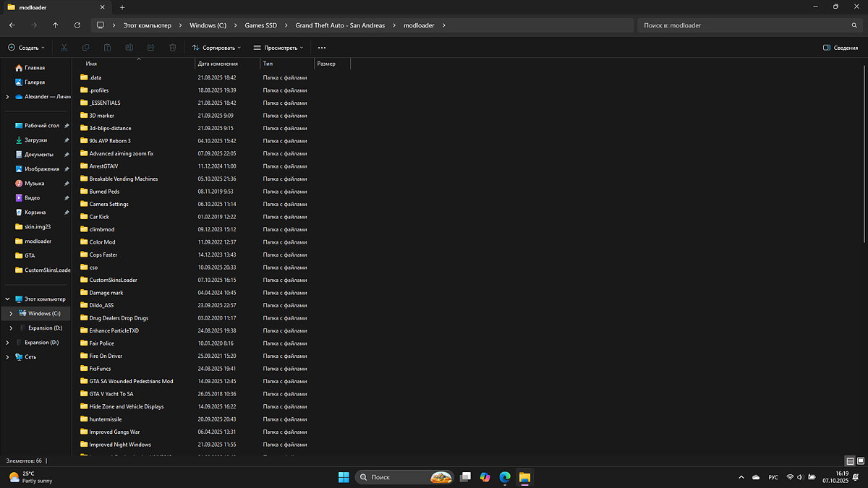The image size is (868, 488).
Task: Click Games SSD in the breadcrumb path
Action: [x=260, y=25]
